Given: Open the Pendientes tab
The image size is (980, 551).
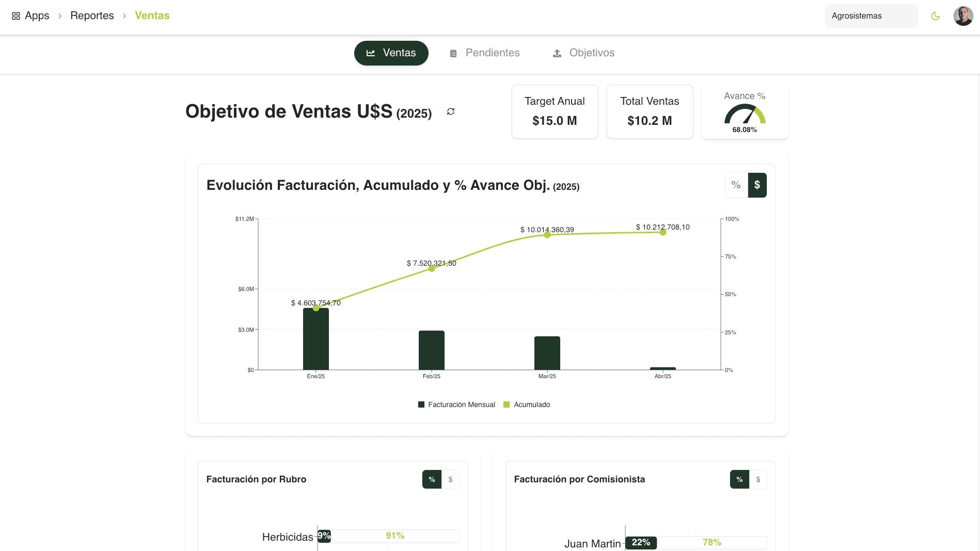Looking at the screenshot, I should [485, 53].
